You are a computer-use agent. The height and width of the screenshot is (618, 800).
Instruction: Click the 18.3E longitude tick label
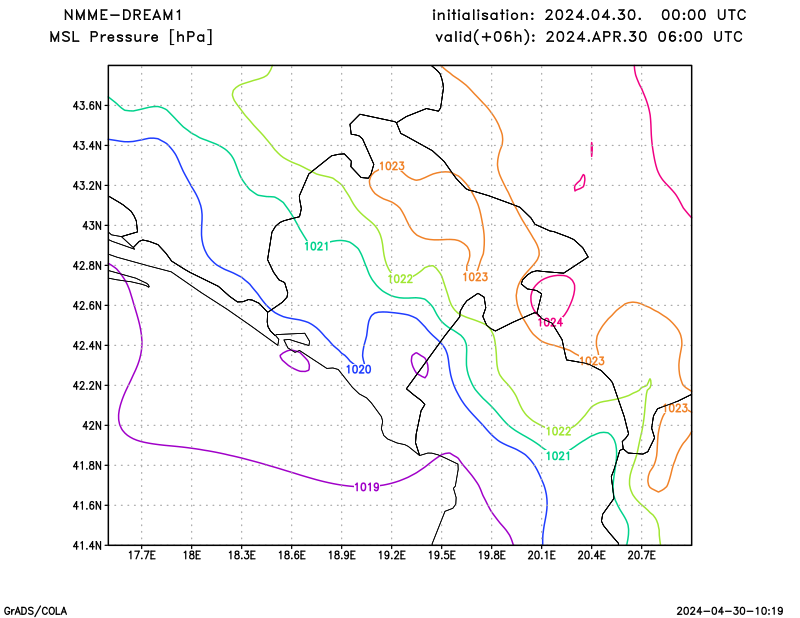pyautogui.click(x=242, y=555)
